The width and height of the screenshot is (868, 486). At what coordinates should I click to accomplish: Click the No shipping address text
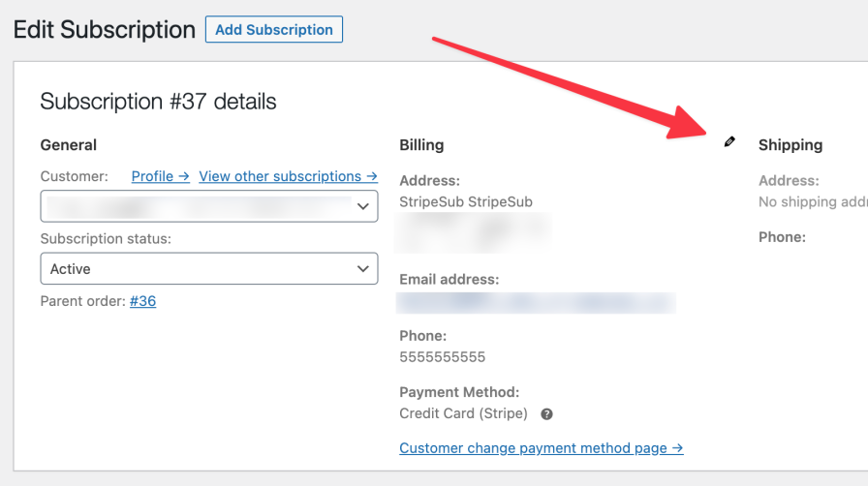[x=812, y=202]
